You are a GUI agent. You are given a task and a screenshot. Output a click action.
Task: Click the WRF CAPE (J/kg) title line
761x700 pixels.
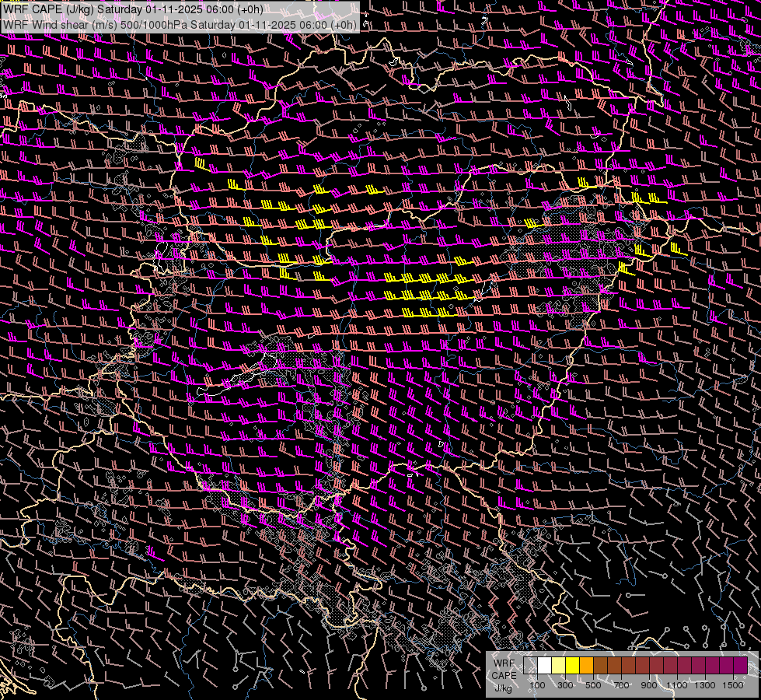click(x=133, y=9)
